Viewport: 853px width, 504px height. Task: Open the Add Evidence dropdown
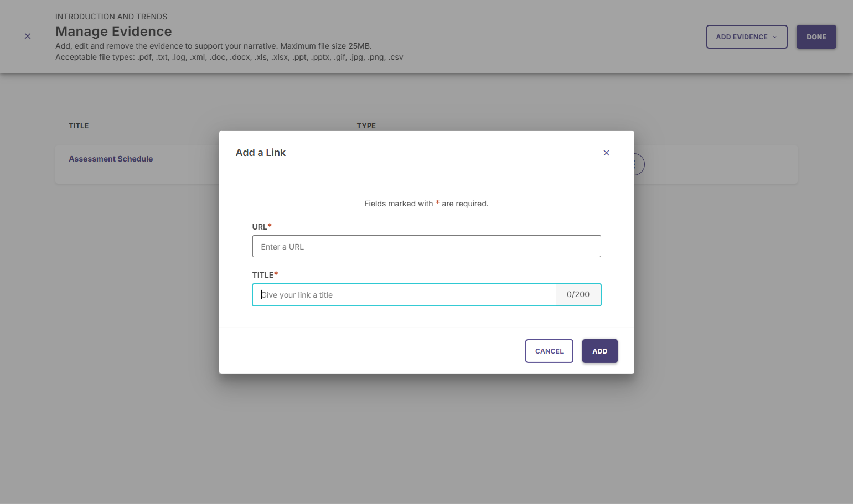point(746,37)
